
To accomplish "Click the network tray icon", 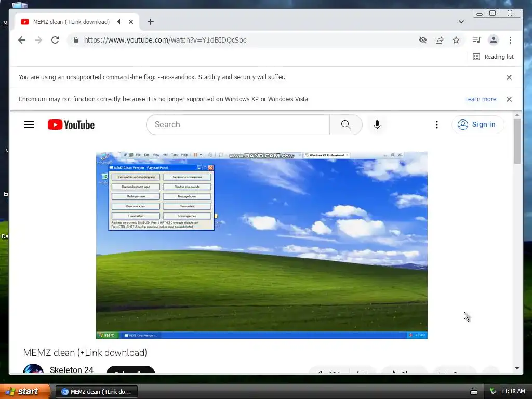I will (493, 391).
